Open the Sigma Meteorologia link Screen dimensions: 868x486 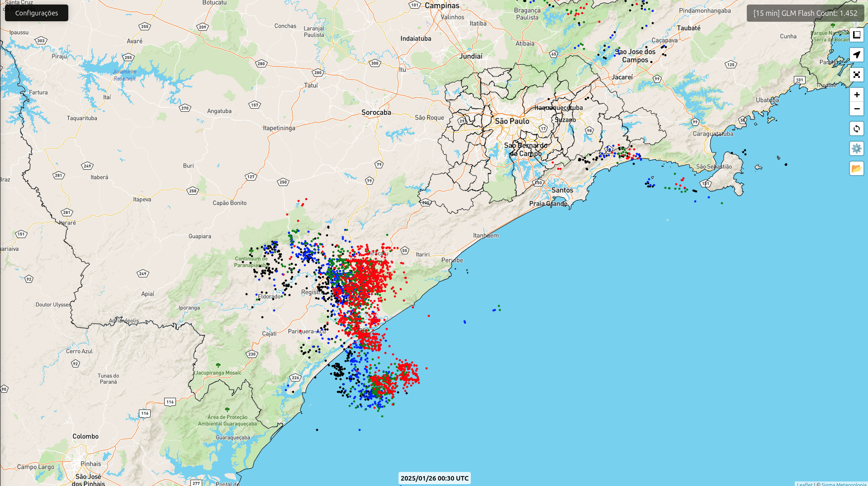844,484
